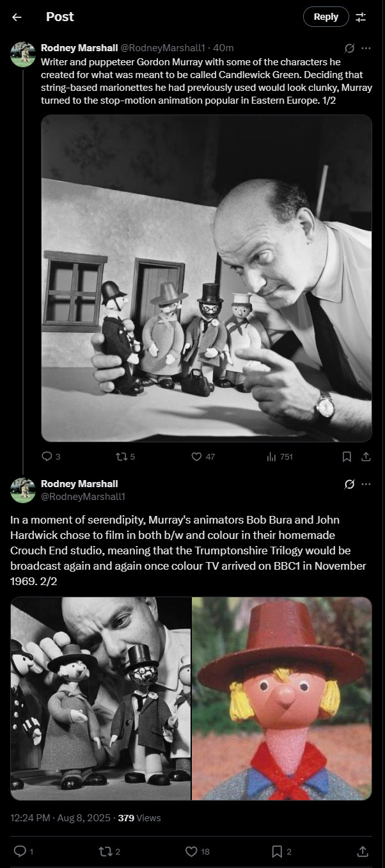
Task: Like the second post with 18 likes
Action: click(197, 851)
